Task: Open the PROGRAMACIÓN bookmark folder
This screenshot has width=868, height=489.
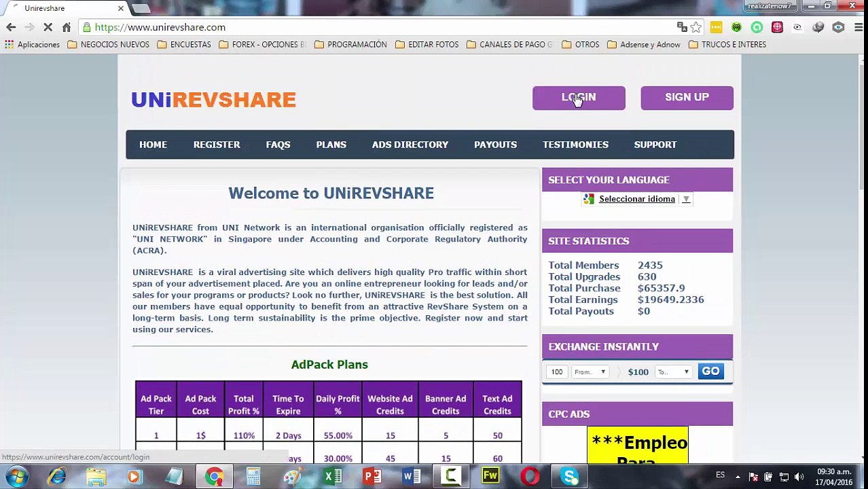Action: coord(350,44)
